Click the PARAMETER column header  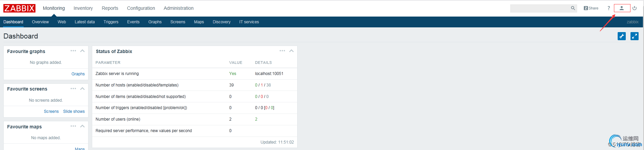(x=108, y=62)
